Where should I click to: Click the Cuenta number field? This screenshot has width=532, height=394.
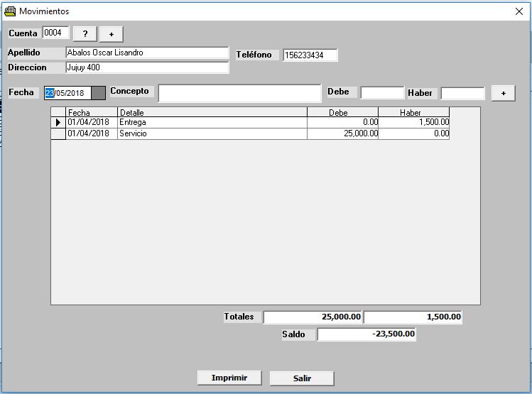[x=56, y=33]
